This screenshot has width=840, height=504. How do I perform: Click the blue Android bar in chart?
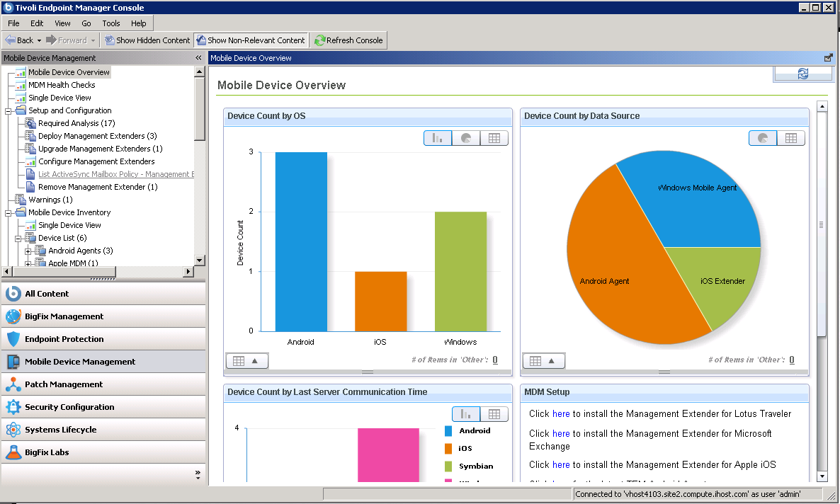click(x=301, y=241)
